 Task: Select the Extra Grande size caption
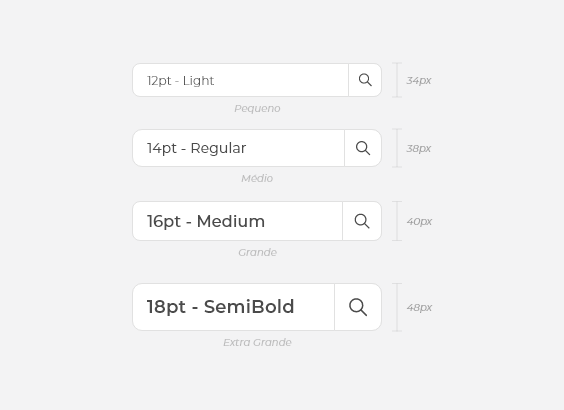257,342
